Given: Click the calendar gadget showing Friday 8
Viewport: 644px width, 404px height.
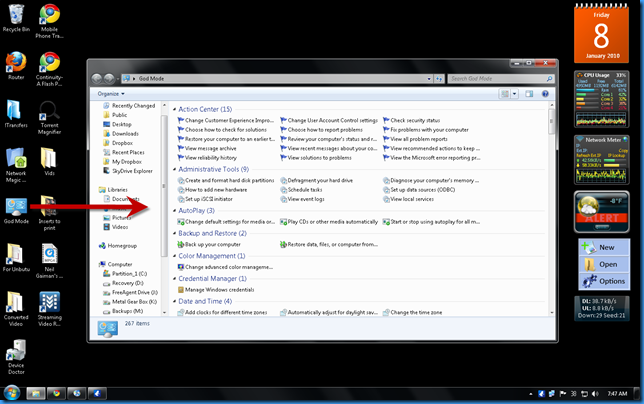Looking at the screenshot, I should (x=601, y=34).
